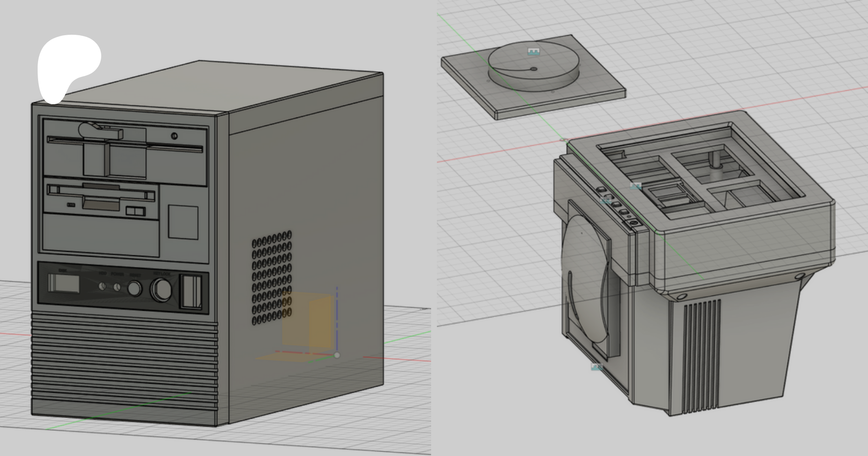This screenshot has height=456, width=868.
Task: Click the round RESET button on the tower
Action: coord(135,289)
